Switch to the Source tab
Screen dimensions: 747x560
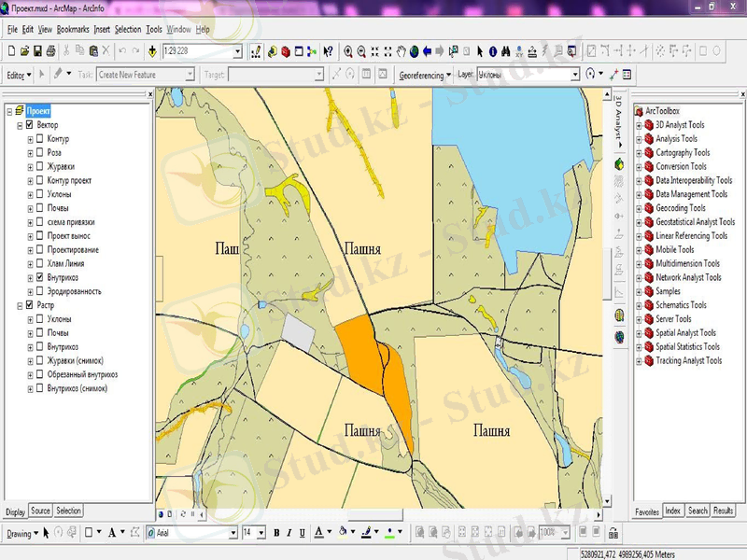pyautogui.click(x=40, y=511)
